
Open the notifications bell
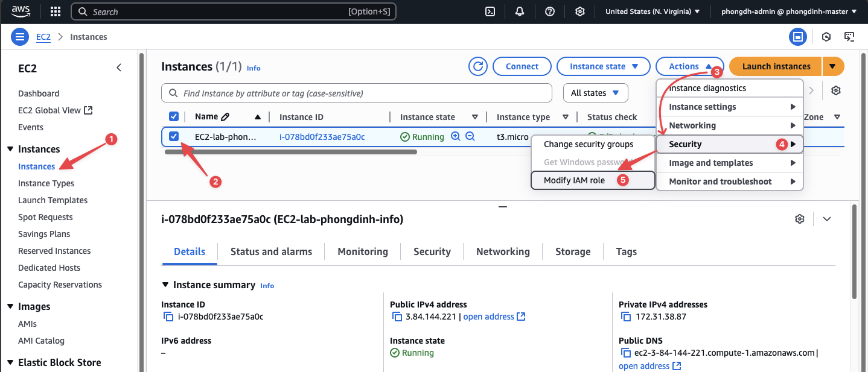[x=520, y=11]
